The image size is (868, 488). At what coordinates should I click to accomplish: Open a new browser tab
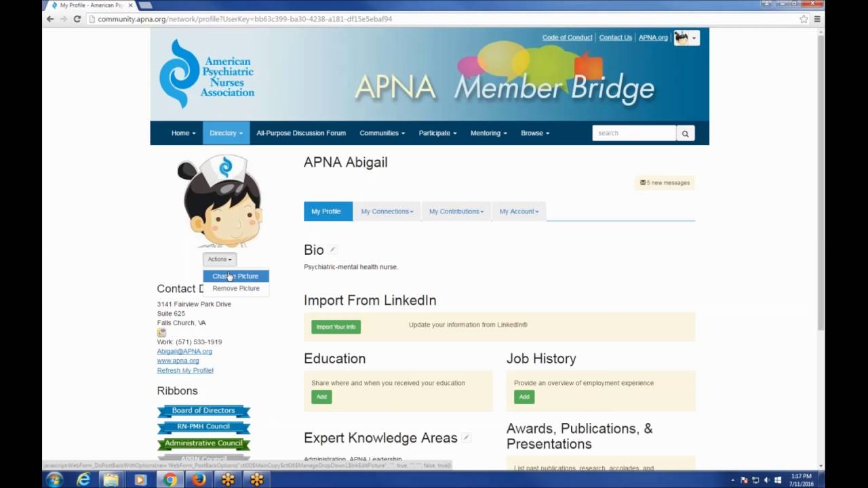[146, 5]
